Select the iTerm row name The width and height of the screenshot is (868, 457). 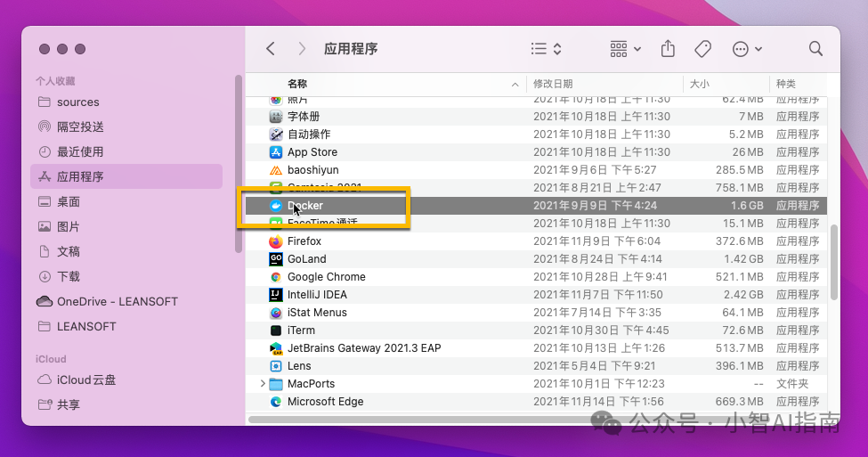pos(301,331)
